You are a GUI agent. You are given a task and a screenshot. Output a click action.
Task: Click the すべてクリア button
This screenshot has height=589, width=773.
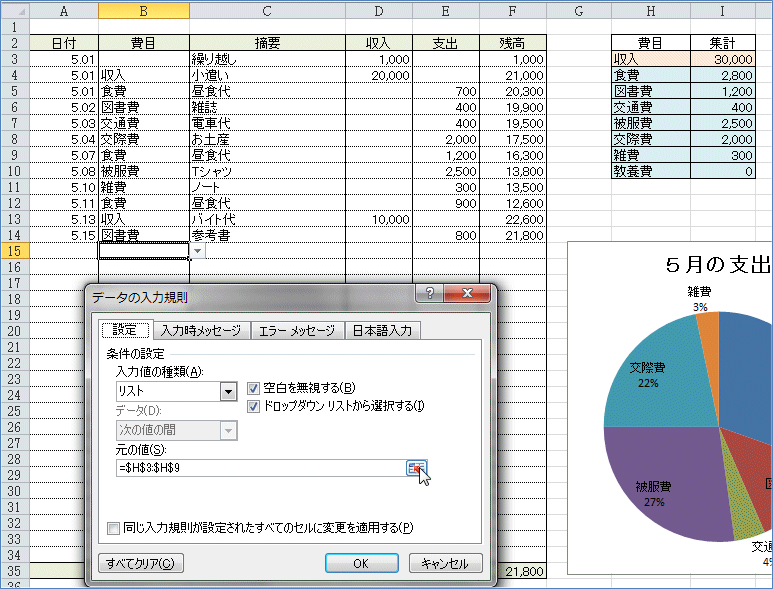[141, 563]
